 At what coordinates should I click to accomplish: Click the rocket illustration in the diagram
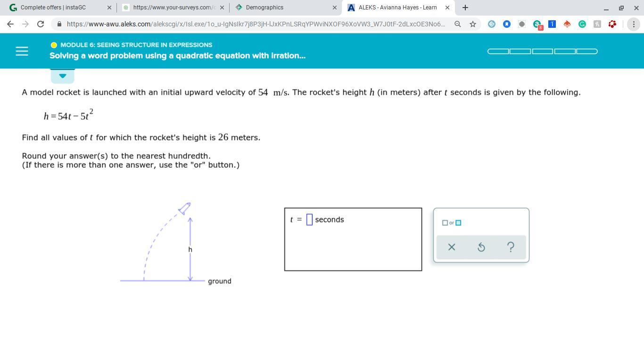pyautogui.click(x=184, y=208)
